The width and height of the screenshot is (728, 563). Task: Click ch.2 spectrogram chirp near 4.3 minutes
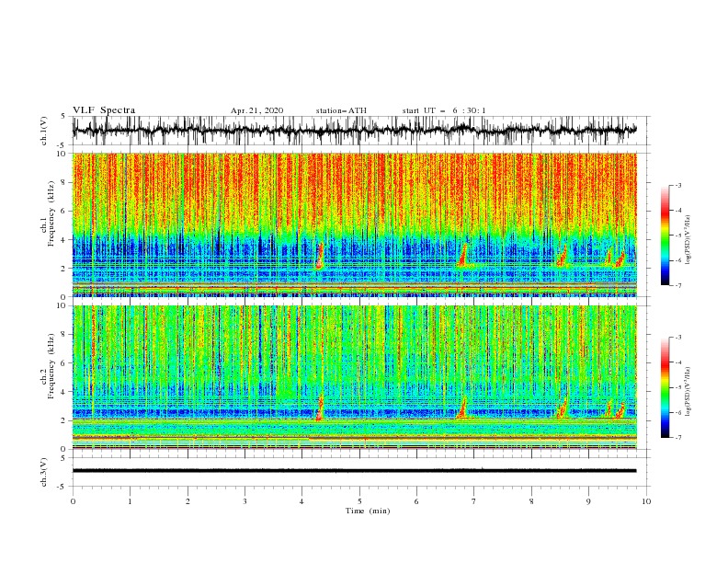coord(320,408)
